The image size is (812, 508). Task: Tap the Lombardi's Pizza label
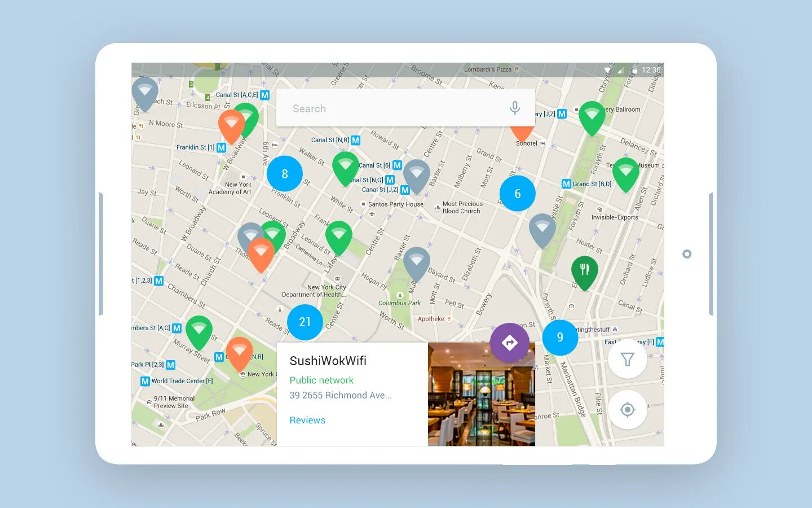(x=488, y=69)
